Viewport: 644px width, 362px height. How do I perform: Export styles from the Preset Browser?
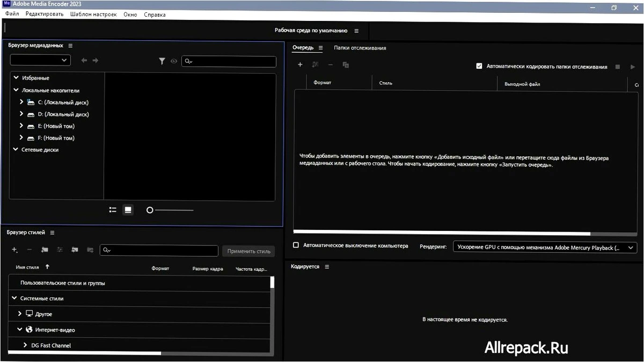click(x=90, y=250)
